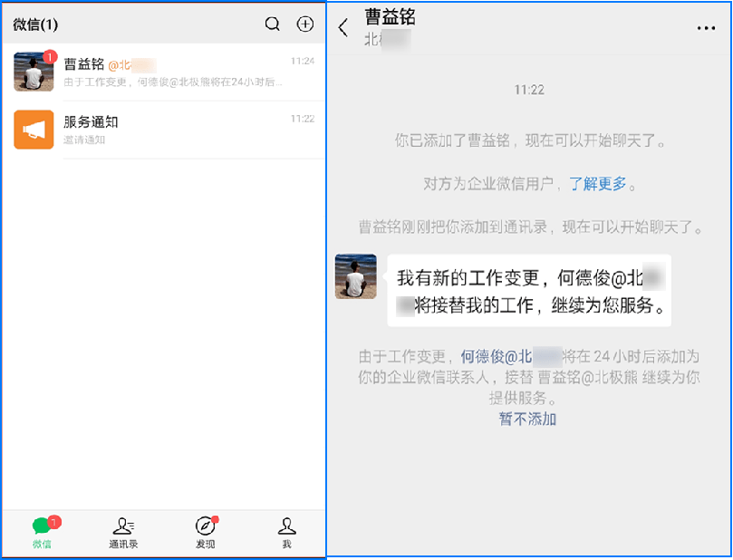Click the red unread badge on 曹益铭's avatar
The height and width of the screenshot is (560, 733).
50,56
